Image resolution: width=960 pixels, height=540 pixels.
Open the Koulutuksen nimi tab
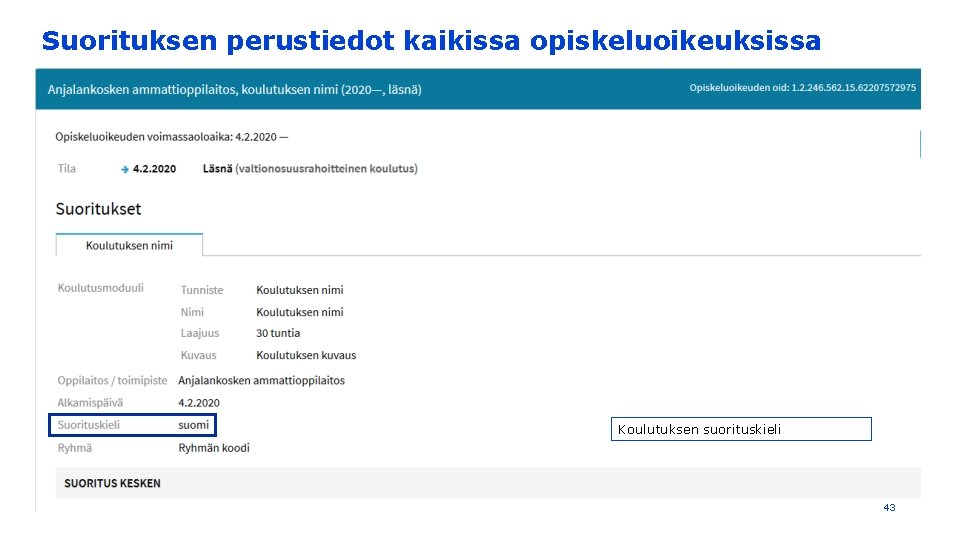coord(129,246)
